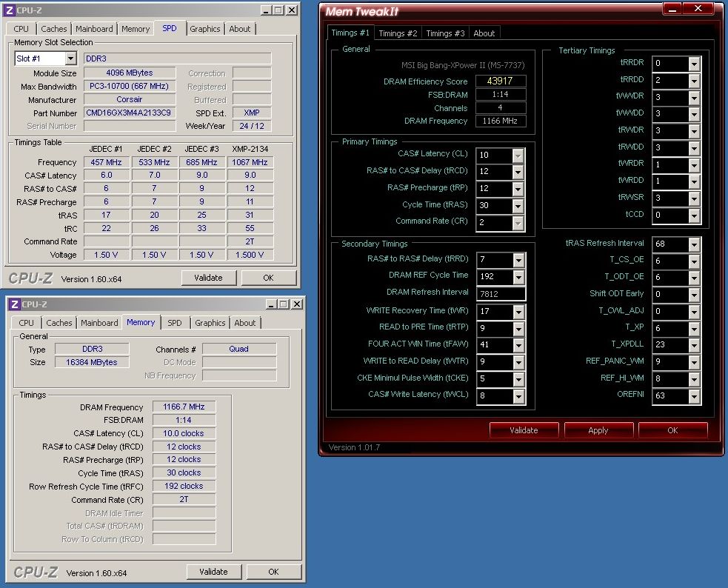Expand the CAS# Latency (CL) dropdown
The height and width of the screenshot is (588, 728).
point(517,156)
